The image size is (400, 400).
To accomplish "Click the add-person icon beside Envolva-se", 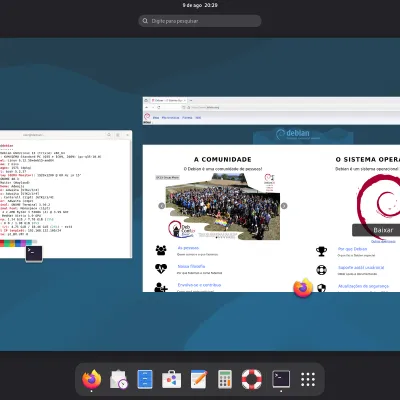I will [x=161, y=287].
